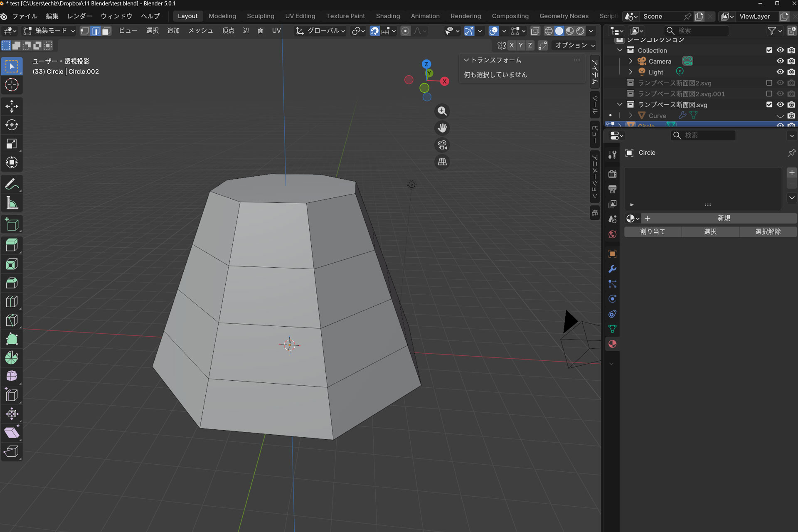Open the グローバル orientation dropdown
798x532 pixels.
tap(320, 31)
